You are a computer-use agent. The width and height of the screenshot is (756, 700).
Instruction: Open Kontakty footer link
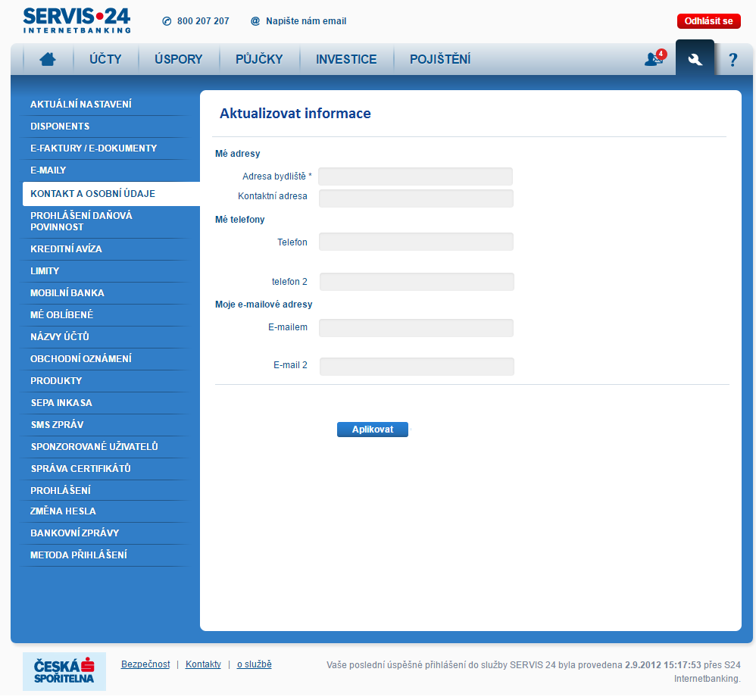pos(203,664)
